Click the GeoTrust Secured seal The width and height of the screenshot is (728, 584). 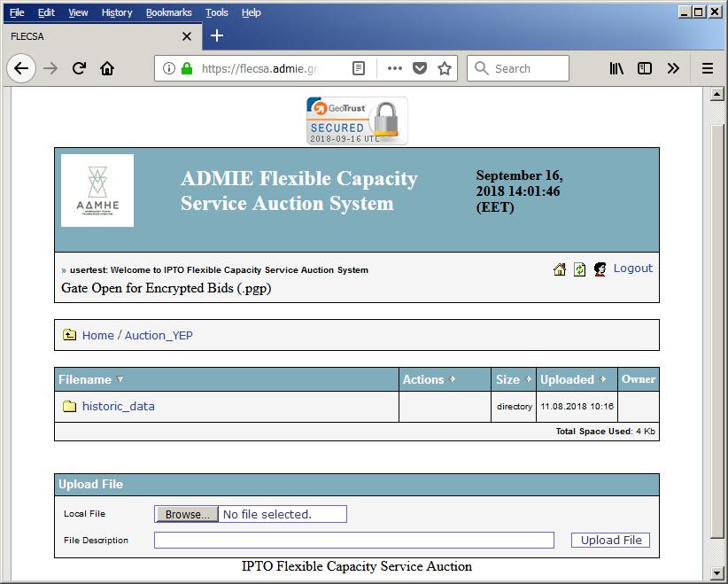click(x=357, y=121)
